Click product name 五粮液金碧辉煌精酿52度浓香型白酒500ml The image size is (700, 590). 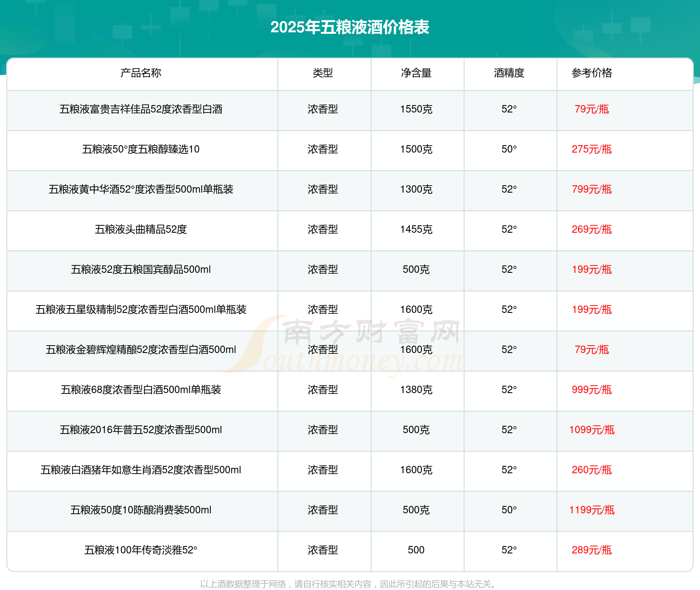coord(141,349)
